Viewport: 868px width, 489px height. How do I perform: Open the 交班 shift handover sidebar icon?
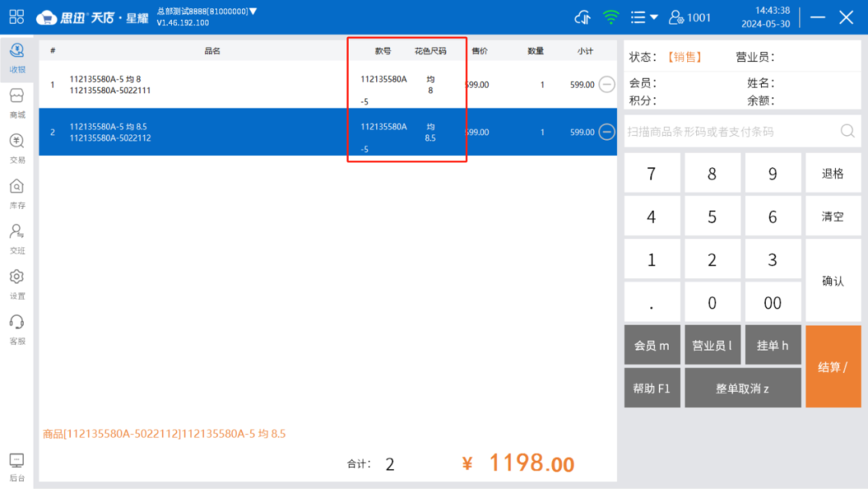point(17,237)
